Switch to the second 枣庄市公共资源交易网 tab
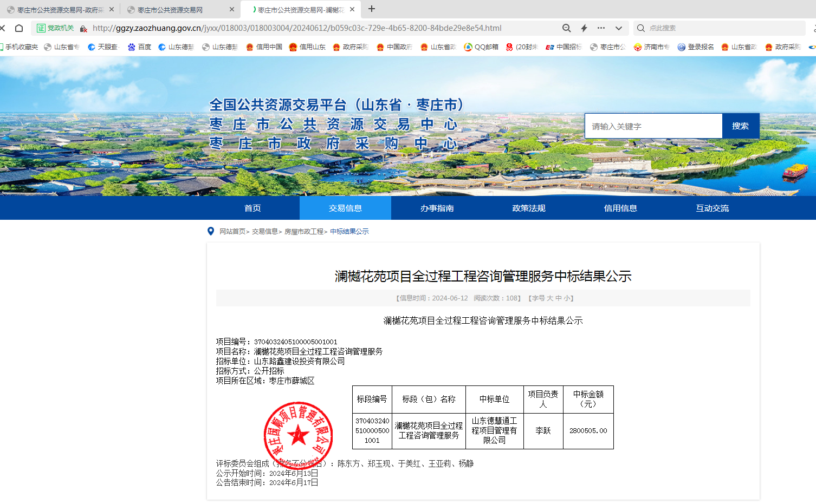This screenshot has width=816, height=504. click(x=173, y=10)
